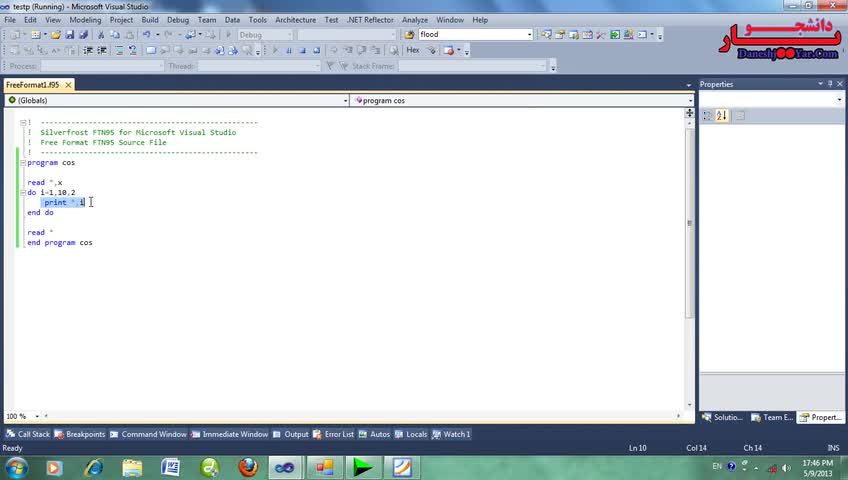The height and width of the screenshot is (480, 848).
Task: Close the FreeFormat1.f95 tab
Action: [68, 85]
